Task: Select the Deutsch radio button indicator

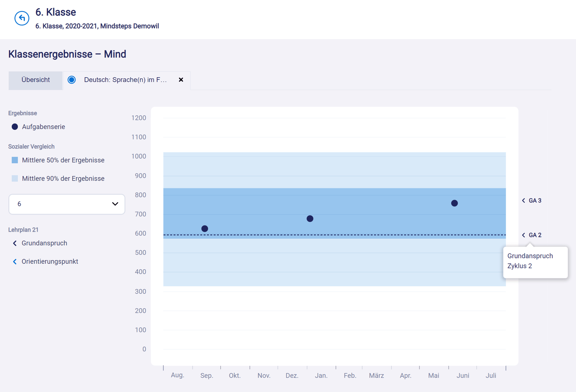Action: [x=72, y=80]
